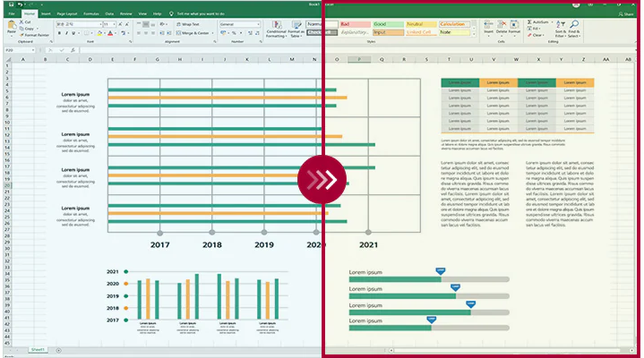This screenshot has width=644, height=358.
Task: Open the Name Box dropdown arrow
Action: [33, 50]
